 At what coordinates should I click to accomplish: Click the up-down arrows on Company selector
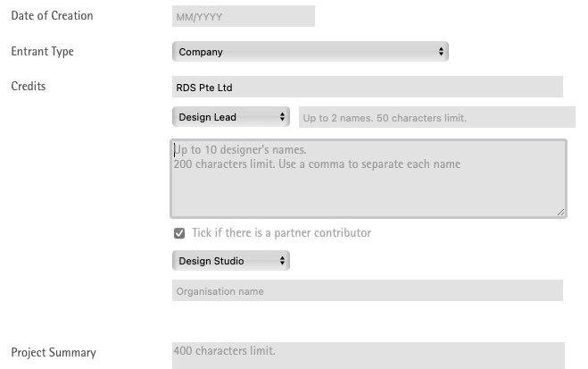(441, 52)
